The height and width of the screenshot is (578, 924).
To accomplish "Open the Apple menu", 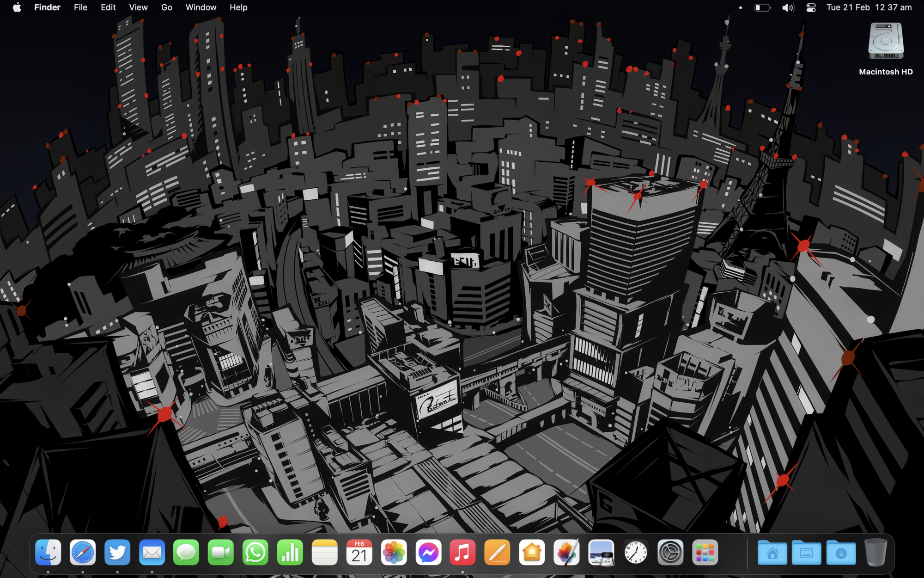I will 17,7.
